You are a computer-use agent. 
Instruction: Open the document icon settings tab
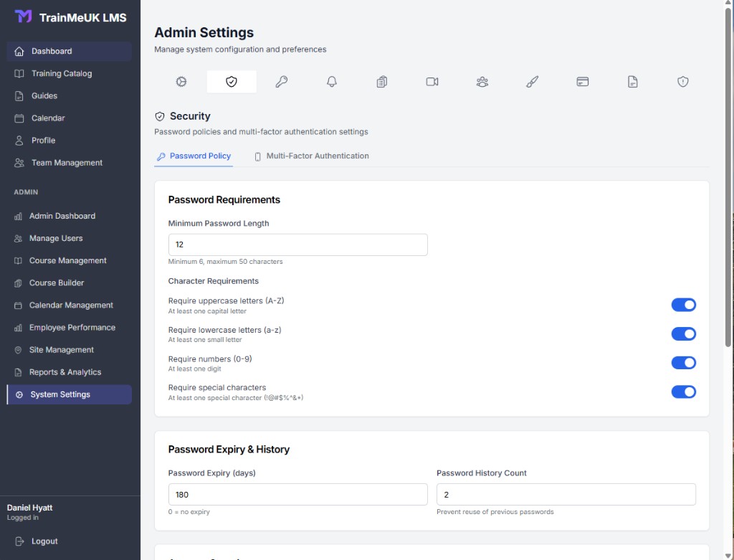pyautogui.click(x=632, y=82)
